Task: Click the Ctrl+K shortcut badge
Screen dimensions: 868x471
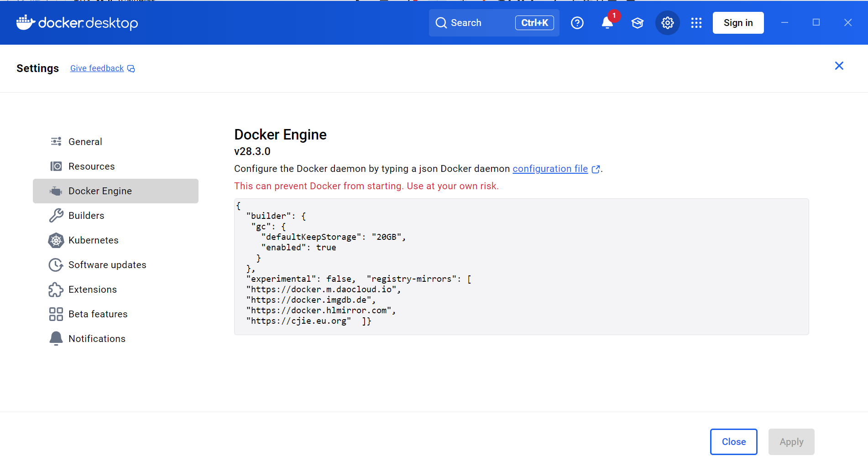Action: [x=534, y=23]
